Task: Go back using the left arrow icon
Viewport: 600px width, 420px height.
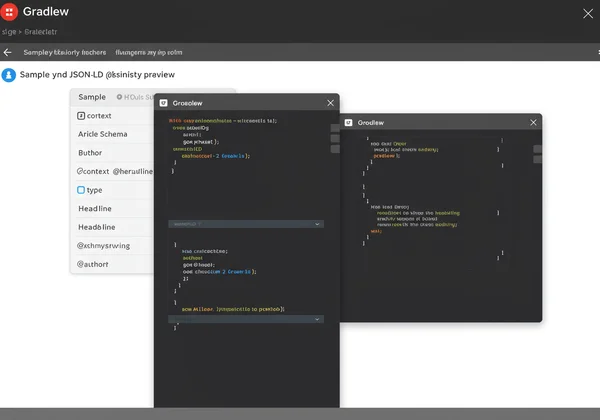Action: [8, 52]
